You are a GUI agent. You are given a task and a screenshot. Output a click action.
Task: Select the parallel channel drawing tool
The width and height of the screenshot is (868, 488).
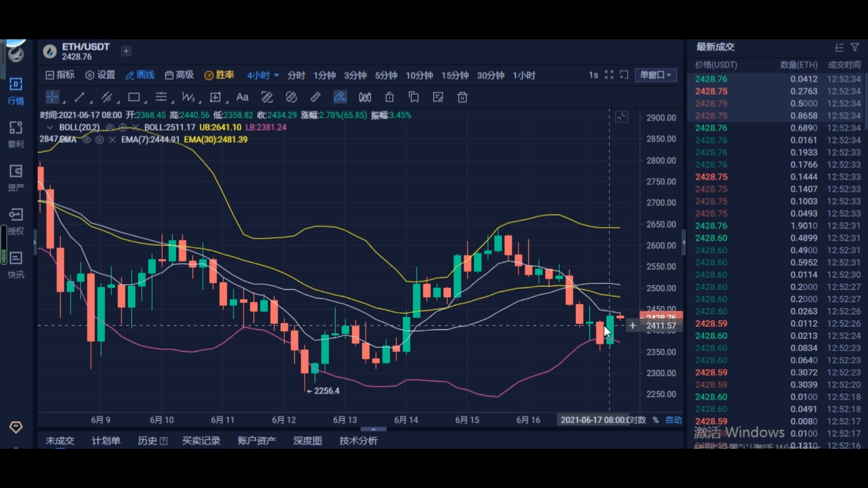point(107,97)
